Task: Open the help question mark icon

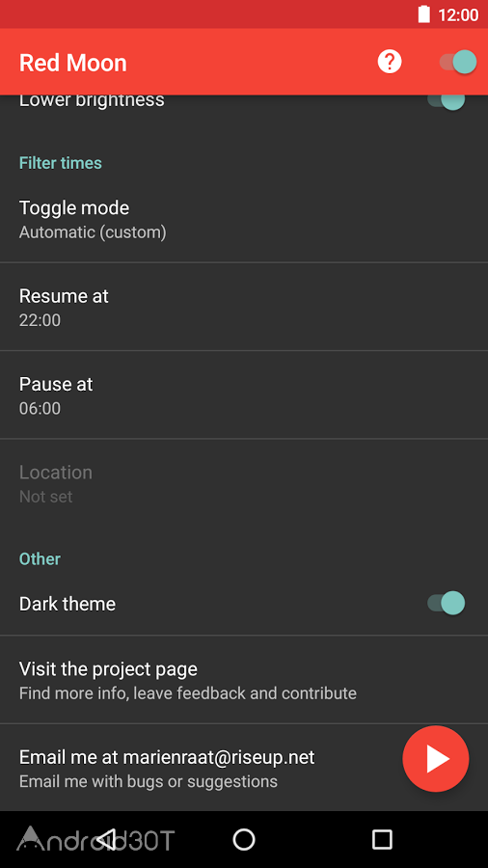Action: pos(390,61)
